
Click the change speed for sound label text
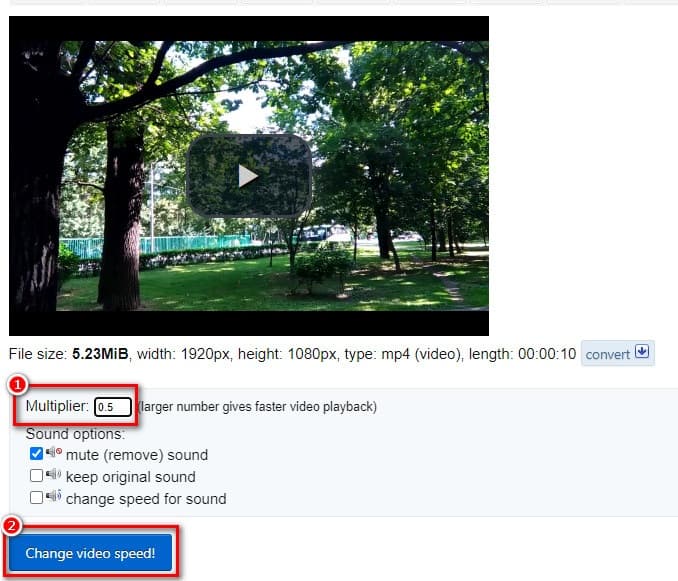[146, 499]
